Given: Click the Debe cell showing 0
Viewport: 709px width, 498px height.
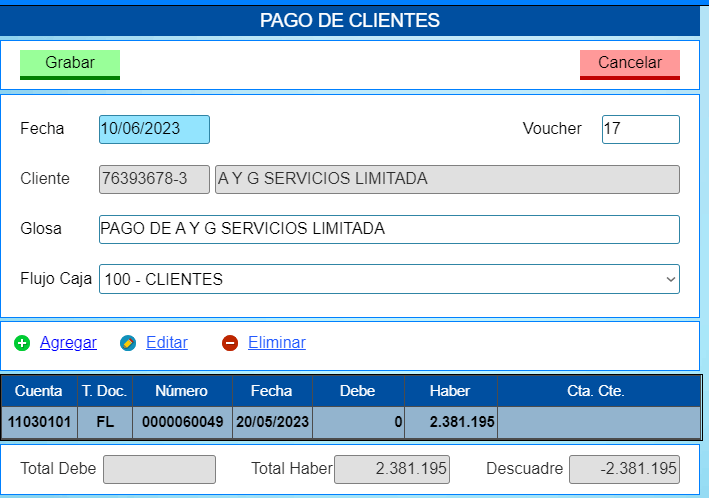Looking at the screenshot, I should click(358, 422).
